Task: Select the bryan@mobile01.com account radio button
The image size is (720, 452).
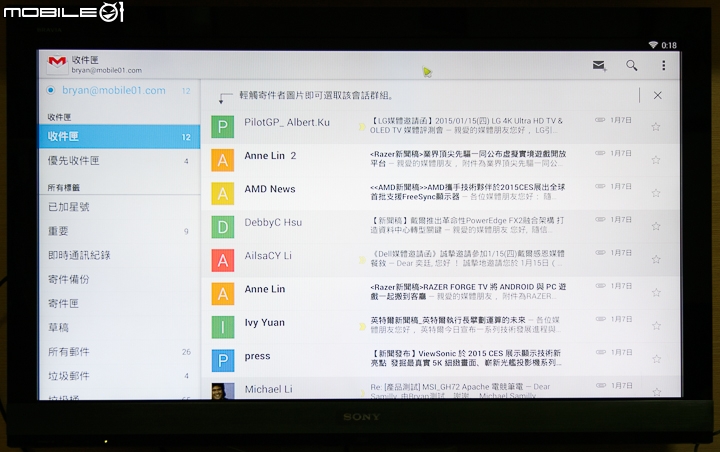Action: tap(51, 90)
